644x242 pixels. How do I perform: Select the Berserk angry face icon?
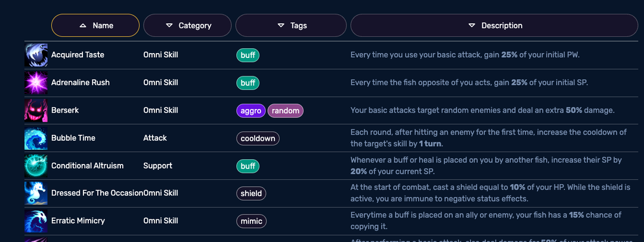[36, 110]
